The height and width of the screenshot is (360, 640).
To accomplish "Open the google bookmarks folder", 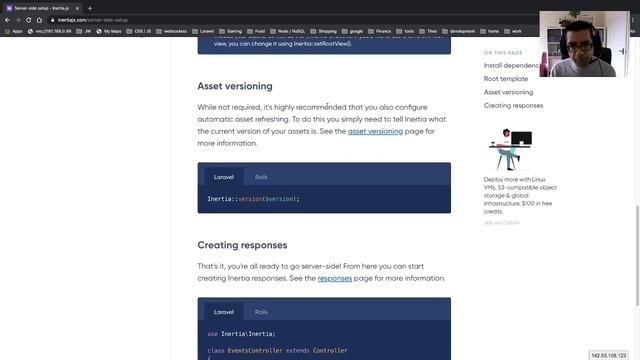I will click(353, 31).
